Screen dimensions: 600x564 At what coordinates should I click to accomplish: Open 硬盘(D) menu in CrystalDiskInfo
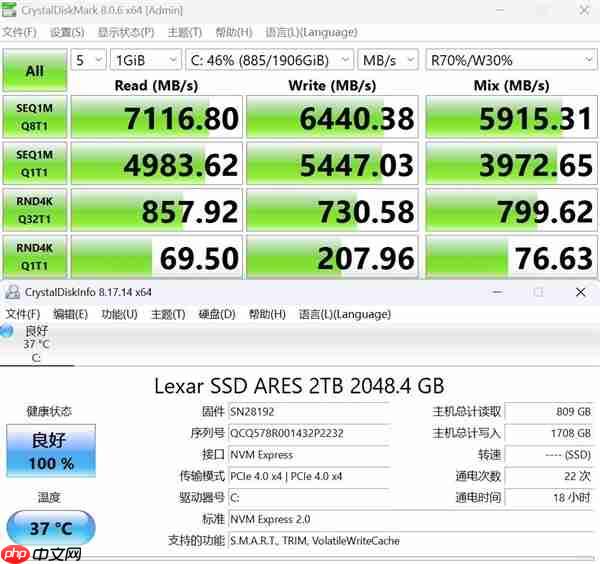click(x=217, y=314)
